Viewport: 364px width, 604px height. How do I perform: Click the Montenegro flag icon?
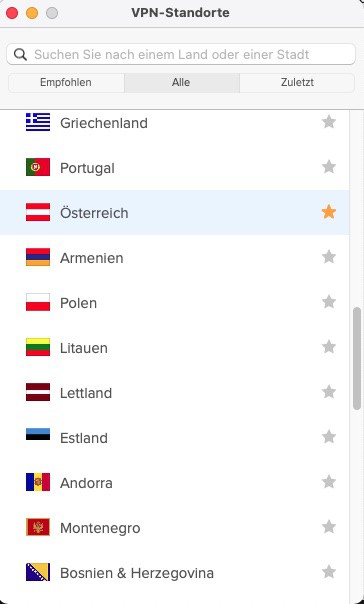tap(38, 527)
